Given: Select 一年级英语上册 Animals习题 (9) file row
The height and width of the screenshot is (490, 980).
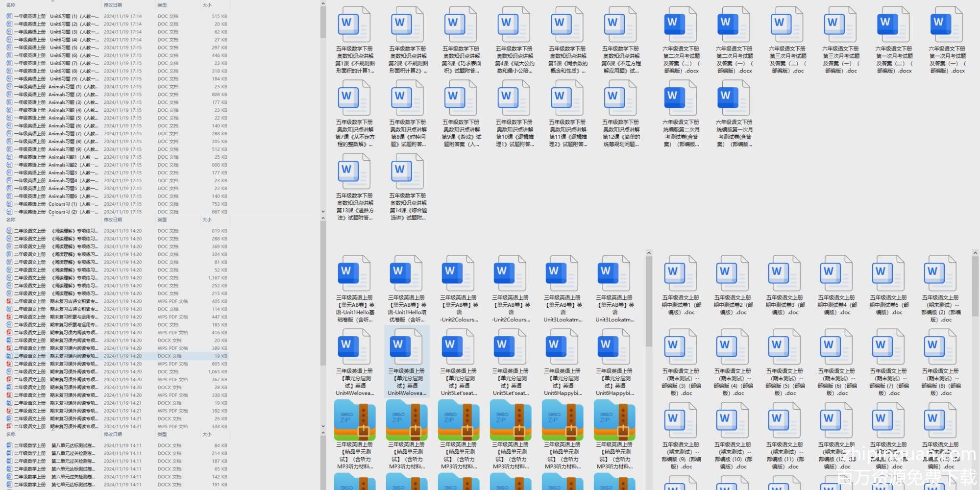Looking at the screenshot, I should (x=54, y=149).
